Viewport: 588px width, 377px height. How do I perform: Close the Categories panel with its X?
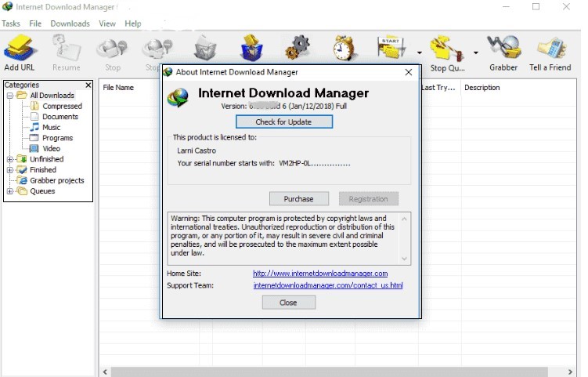click(x=88, y=85)
